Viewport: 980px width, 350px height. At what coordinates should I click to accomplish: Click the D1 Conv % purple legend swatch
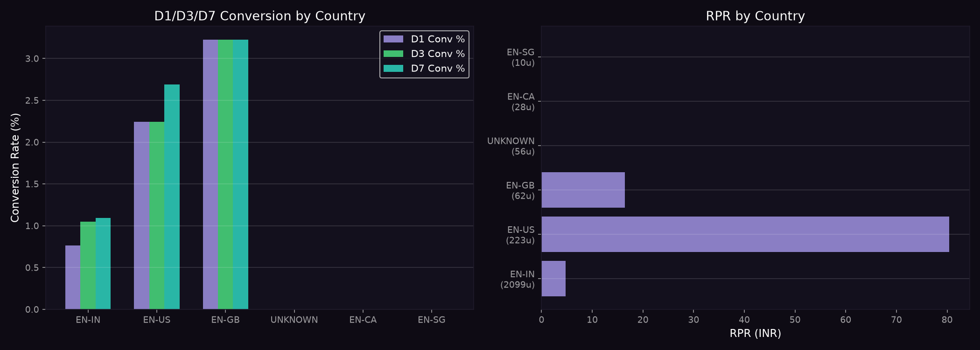point(393,39)
